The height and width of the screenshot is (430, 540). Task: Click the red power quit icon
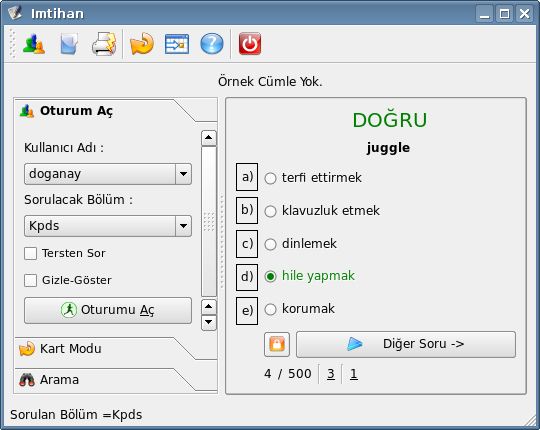pos(250,44)
